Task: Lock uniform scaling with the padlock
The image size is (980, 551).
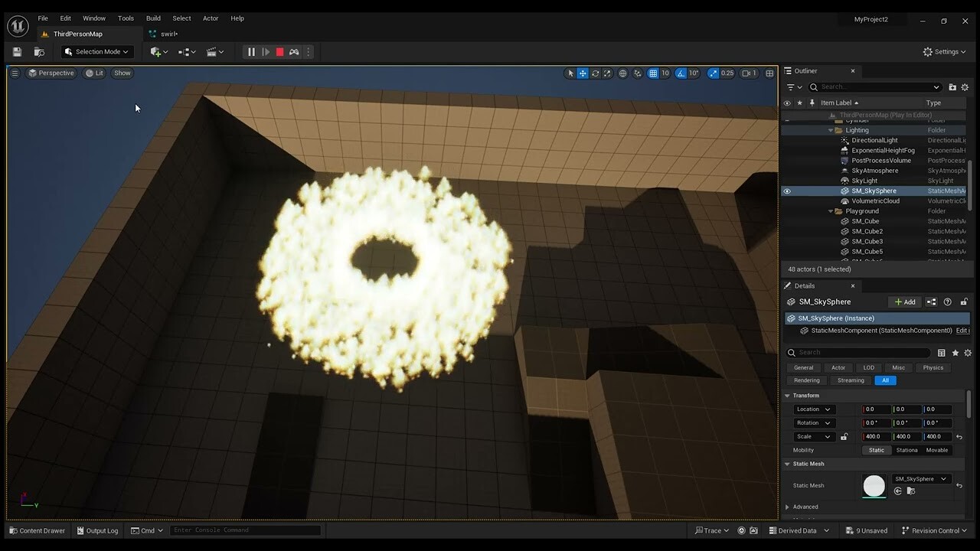Action: pos(844,436)
